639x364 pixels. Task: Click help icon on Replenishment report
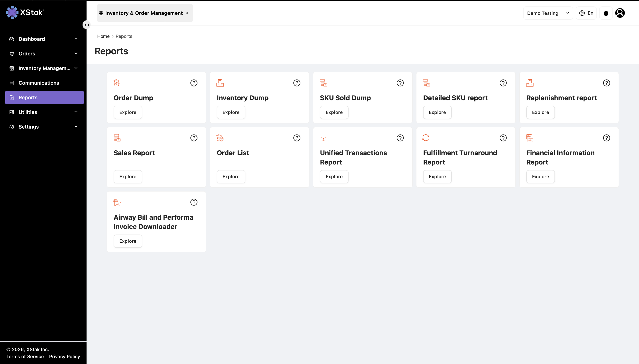606,83
